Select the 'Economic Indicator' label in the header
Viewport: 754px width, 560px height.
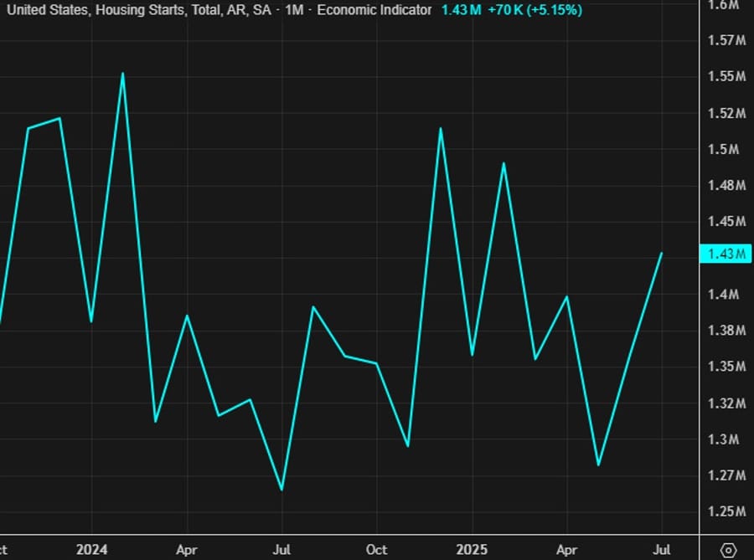(x=374, y=10)
